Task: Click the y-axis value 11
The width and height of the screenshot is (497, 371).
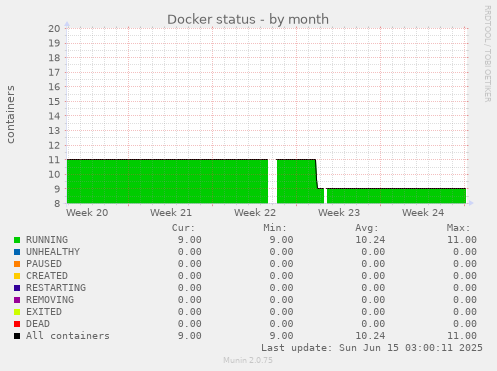Action: click(54, 160)
